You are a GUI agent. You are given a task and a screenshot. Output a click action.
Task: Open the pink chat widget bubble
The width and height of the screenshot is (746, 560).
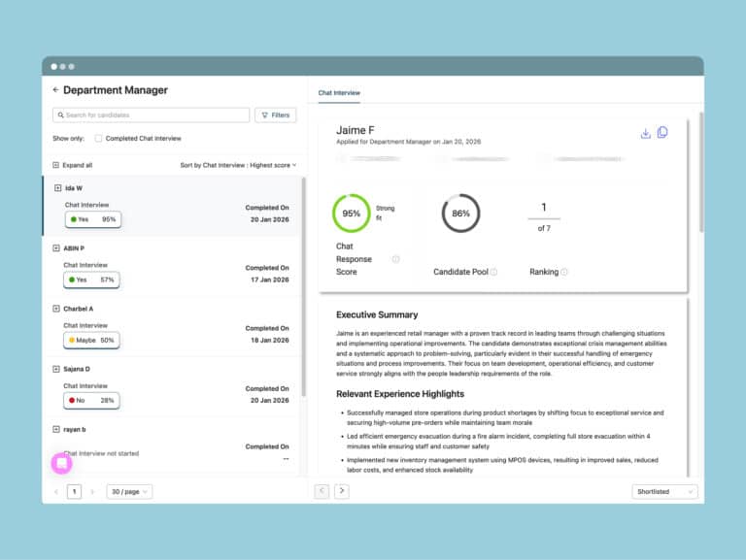(x=62, y=464)
